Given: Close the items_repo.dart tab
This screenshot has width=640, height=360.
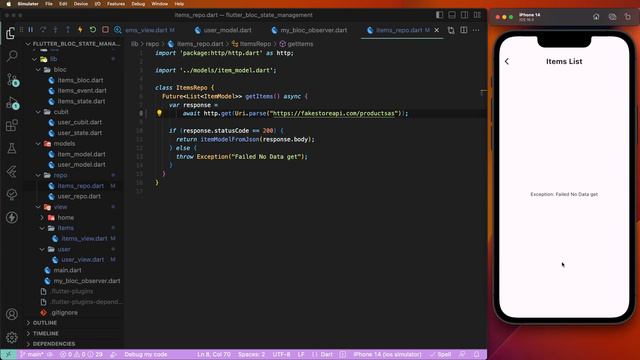Looking at the screenshot, I should coord(437,30).
